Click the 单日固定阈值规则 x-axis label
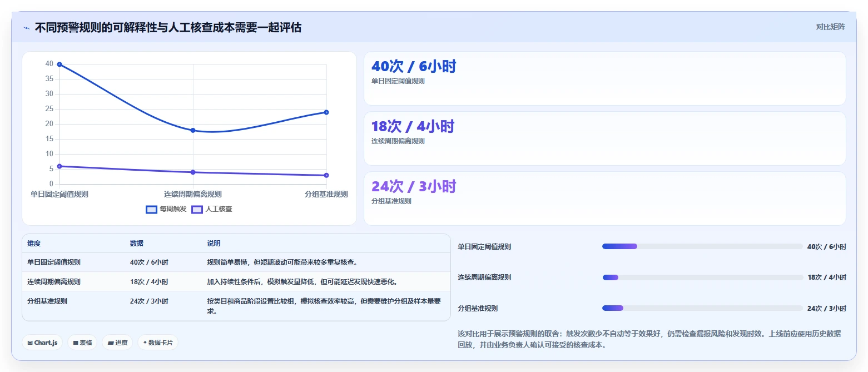This screenshot has height=372, width=868. tap(59, 194)
